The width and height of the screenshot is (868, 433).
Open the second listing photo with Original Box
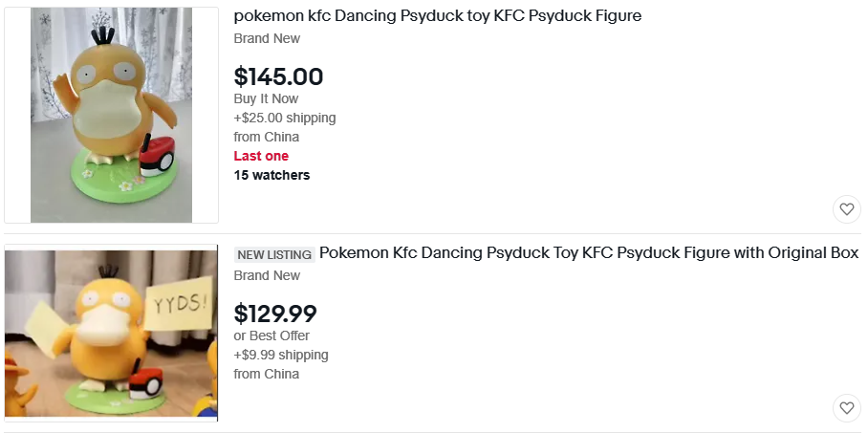(111, 334)
